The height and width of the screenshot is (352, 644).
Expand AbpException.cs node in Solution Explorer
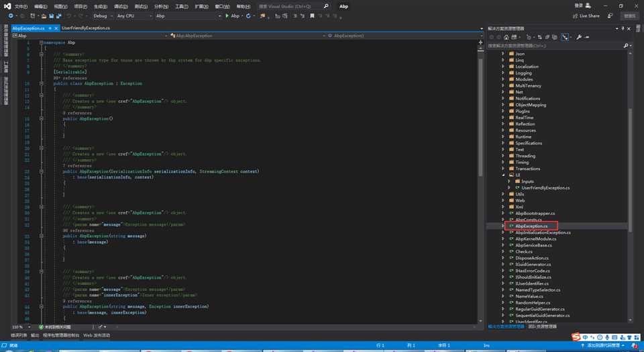click(x=502, y=226)
